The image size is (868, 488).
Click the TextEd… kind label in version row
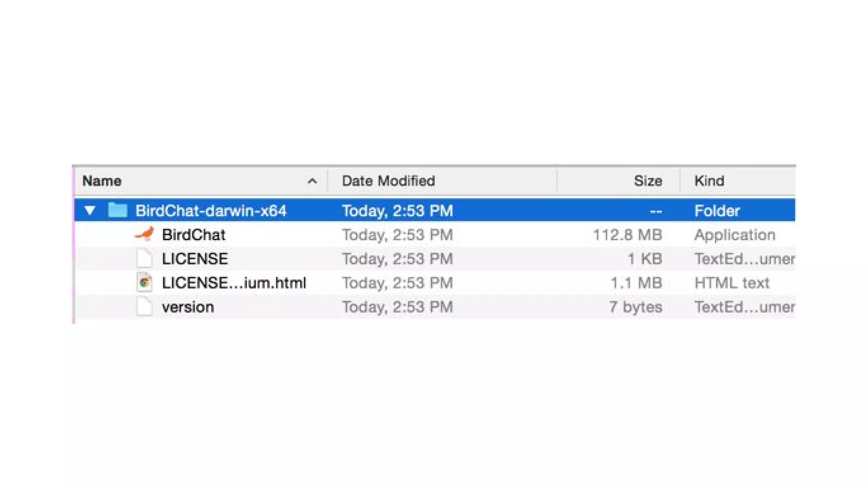coord(745,307)
